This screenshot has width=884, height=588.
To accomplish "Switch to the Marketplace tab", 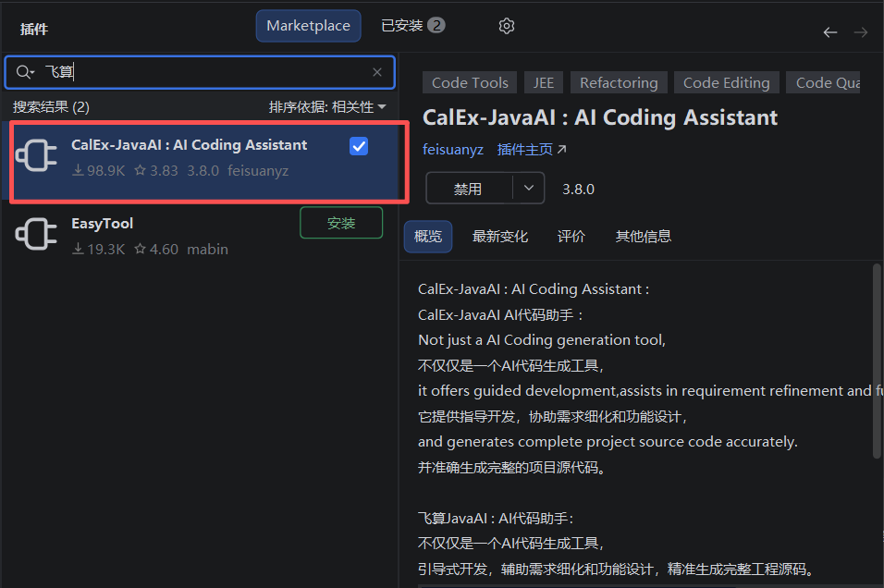I will (309, 26).
